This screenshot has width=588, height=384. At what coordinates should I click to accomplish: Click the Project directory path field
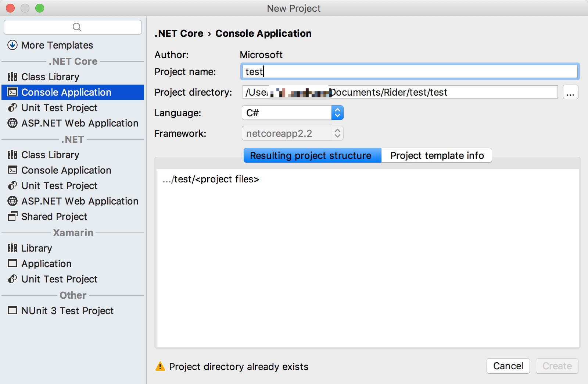point(400,92)
